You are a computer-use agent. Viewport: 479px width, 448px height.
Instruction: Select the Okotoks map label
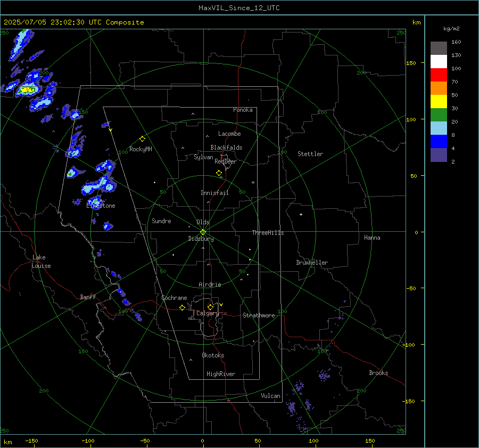click(213, 355)
